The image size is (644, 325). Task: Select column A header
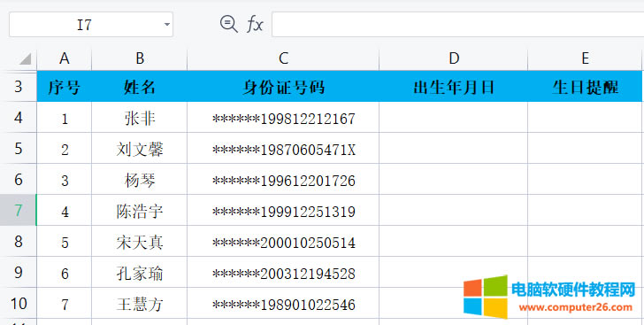[65, 59]
